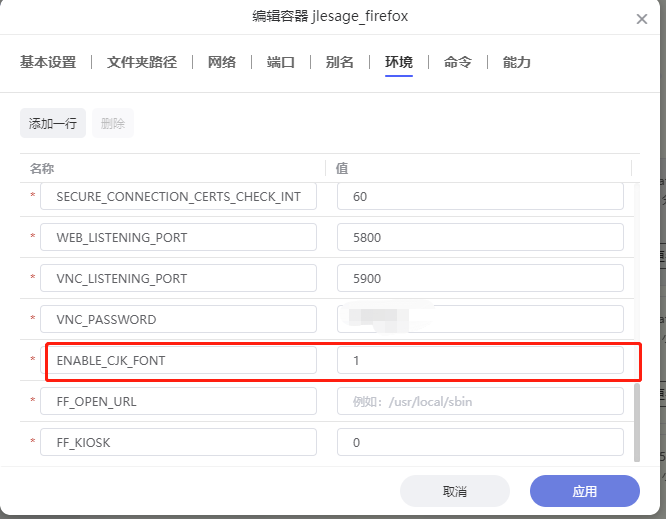The height and width of the screenshot is (519, 666).
Task: Close the edit container dialog
Action: 641,19
